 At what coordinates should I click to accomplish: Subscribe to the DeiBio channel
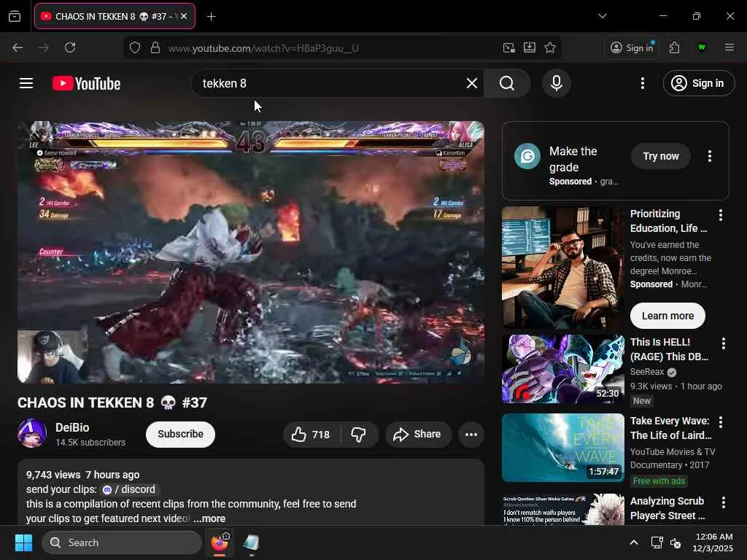pyautogui.click(x=181, y=435)
